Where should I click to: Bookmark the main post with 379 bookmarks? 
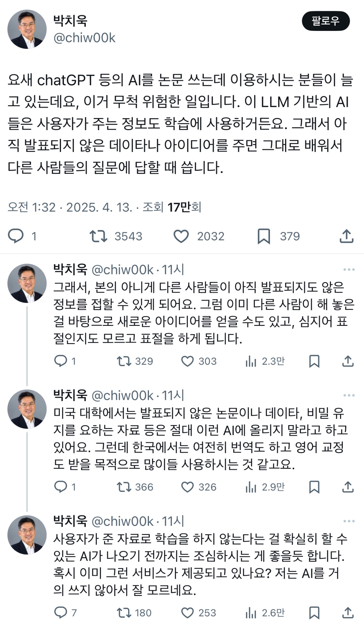[x=264, y=236]
